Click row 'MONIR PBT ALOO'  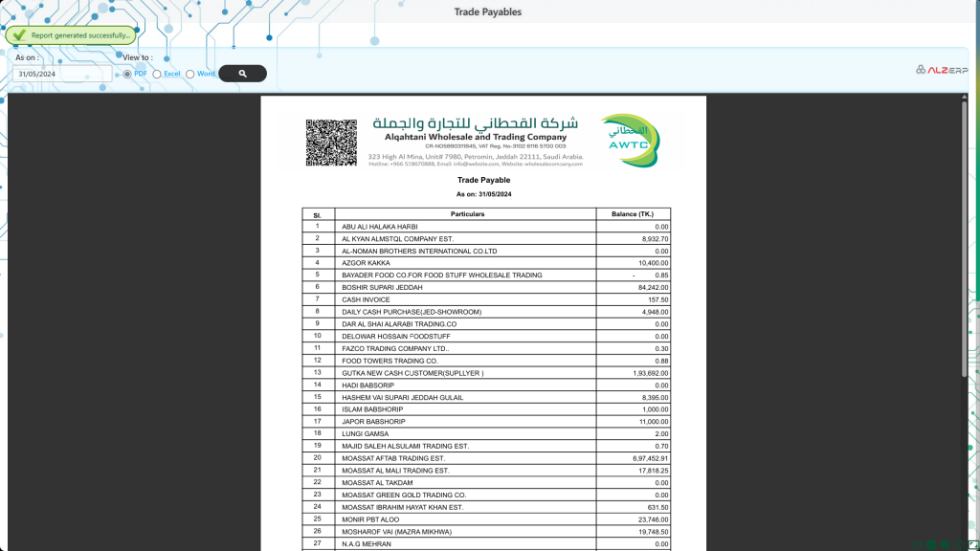(486, 519)
